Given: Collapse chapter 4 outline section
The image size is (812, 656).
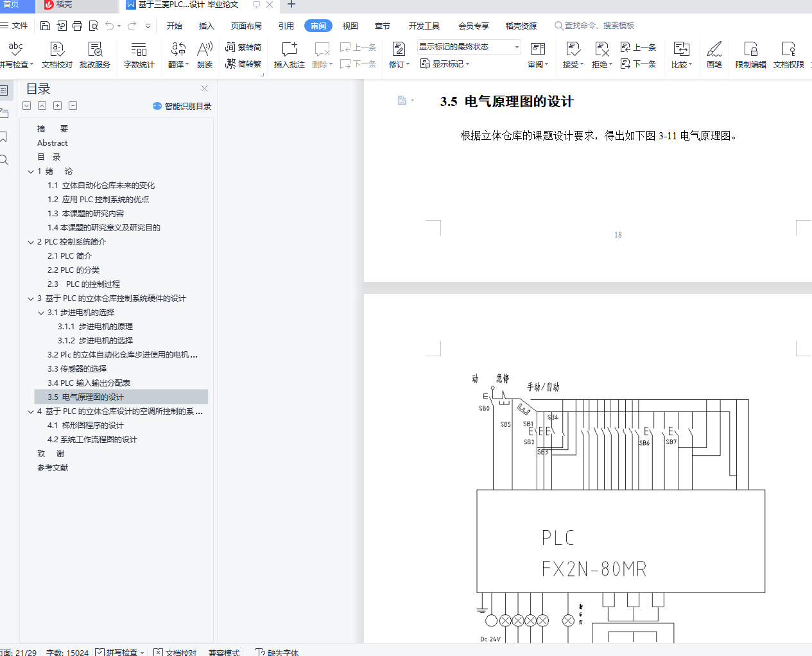Looking at the screenshot, I should click(x=31, y=411).
